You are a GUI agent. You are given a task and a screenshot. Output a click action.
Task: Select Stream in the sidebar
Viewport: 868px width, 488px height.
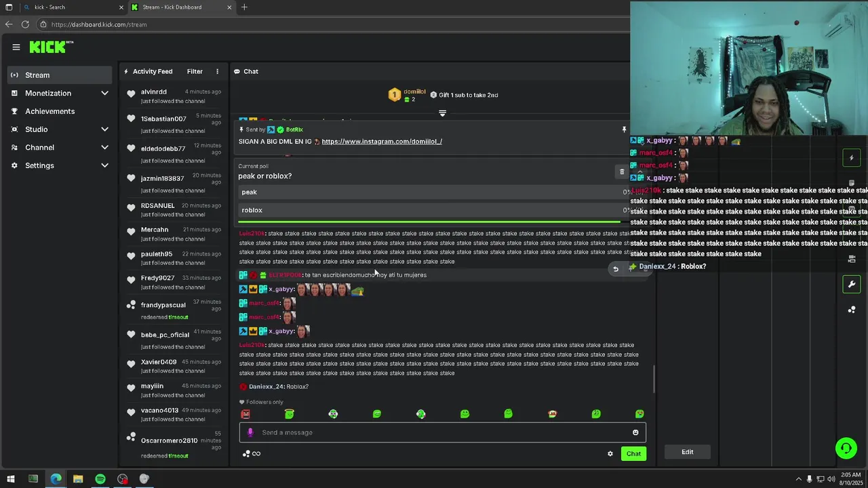coord(60,75)
